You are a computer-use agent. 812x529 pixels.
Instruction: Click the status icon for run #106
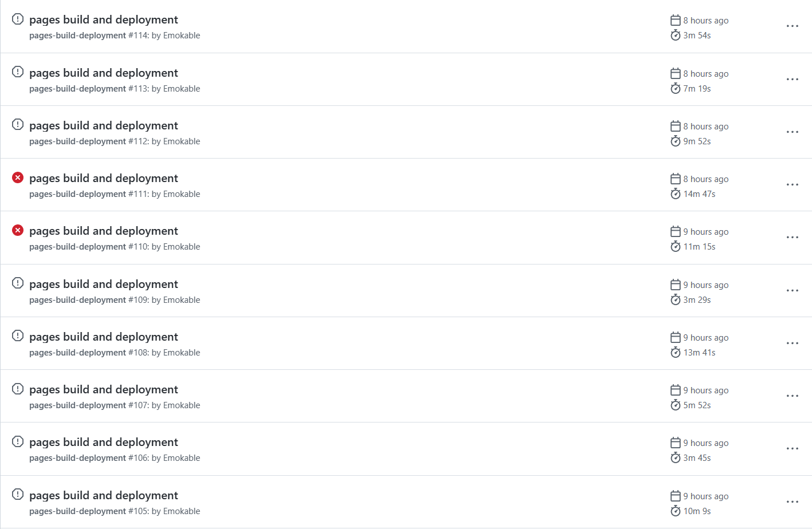(x=18, y=441)
